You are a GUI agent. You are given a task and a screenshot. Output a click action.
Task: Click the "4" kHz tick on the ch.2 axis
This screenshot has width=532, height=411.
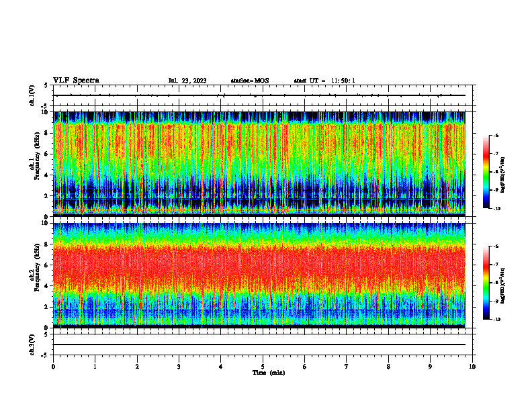click(x=48, y=286)
